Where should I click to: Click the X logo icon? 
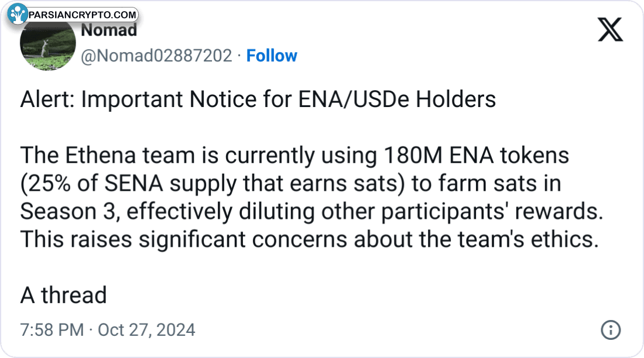pyautogui.click(x=610, y=29)
